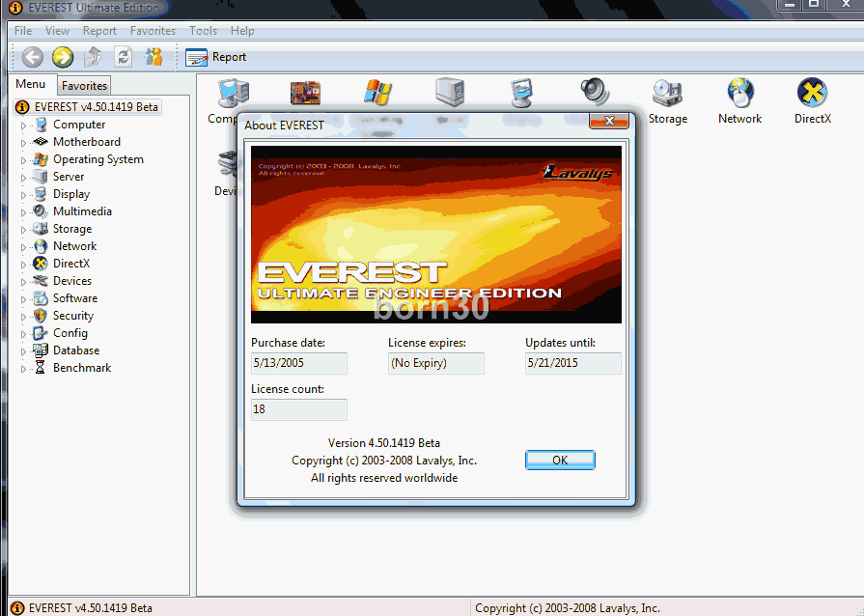Select Devices in the tree menu

click(72, 280)
